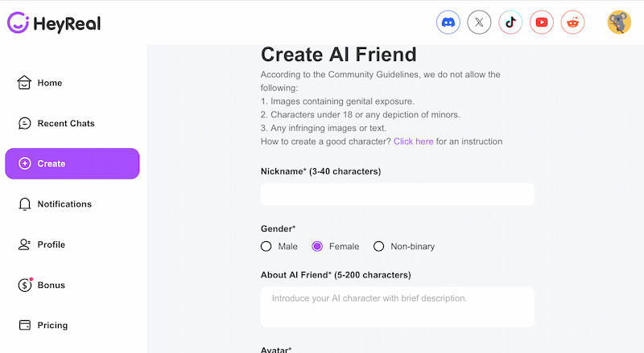The image size is (644, 353).
Task: Click the Home house icon
Action: coord(24,83)
